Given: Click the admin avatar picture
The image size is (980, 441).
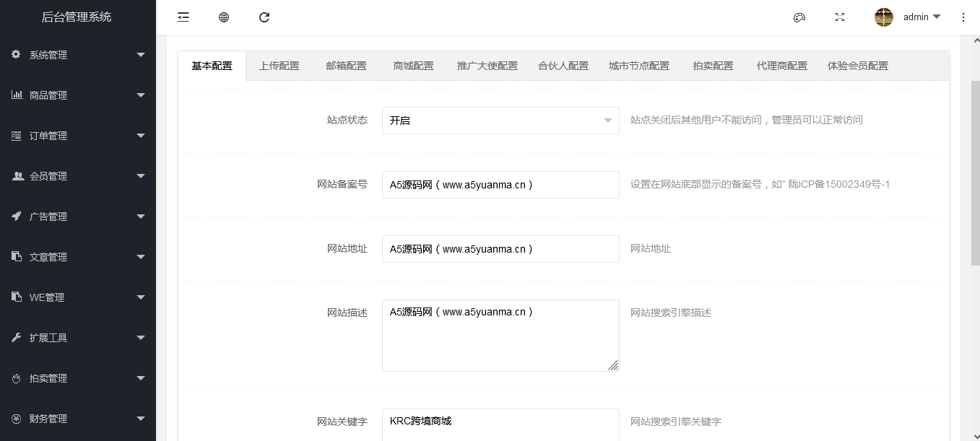Looking at the screenshot, I should 884,17.
